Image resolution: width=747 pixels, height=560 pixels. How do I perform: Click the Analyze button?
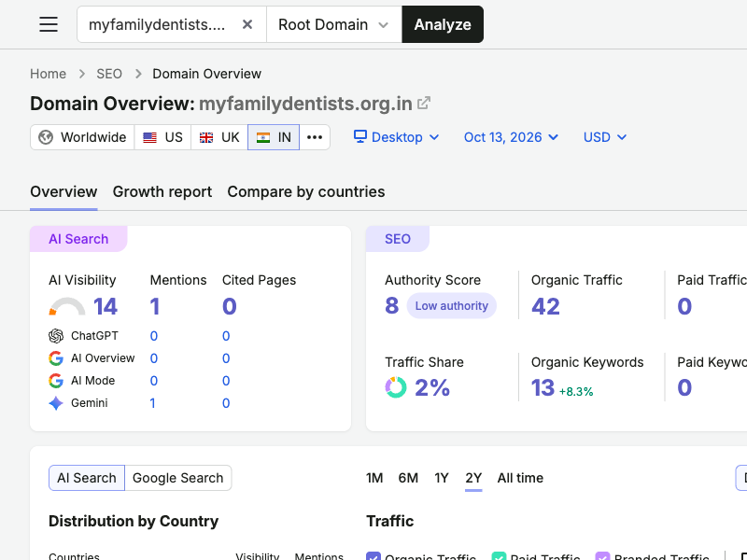(x=443, y=24)
